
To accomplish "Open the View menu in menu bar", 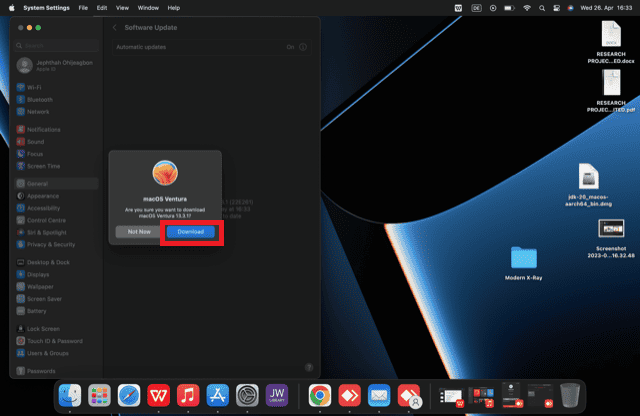I will point(122,7).
